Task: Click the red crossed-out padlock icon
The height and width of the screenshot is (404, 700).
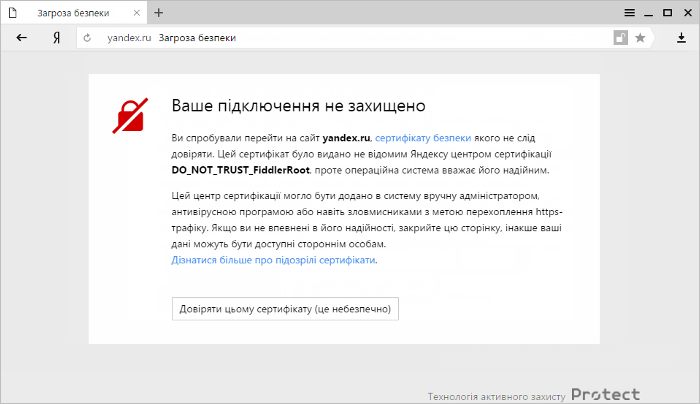Action: click(x=130, y=116)
